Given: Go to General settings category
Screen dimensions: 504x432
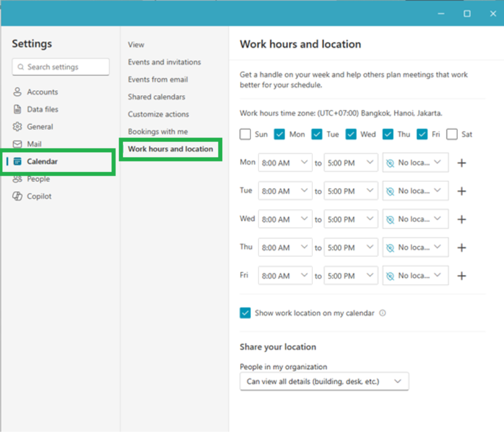Looking at the screenshot, I should (x=40, y=127).
